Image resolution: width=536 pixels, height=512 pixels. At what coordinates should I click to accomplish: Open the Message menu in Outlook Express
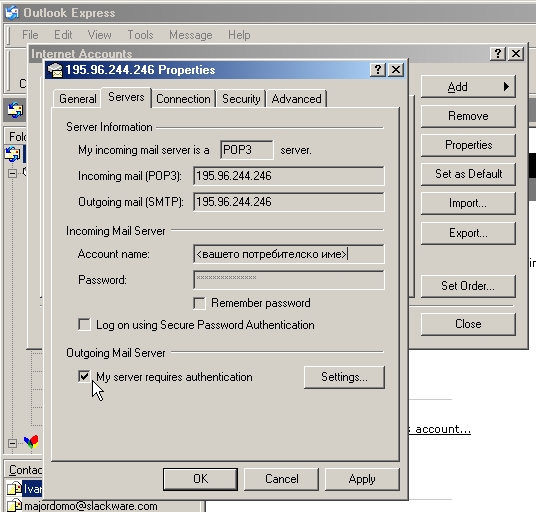190,35
